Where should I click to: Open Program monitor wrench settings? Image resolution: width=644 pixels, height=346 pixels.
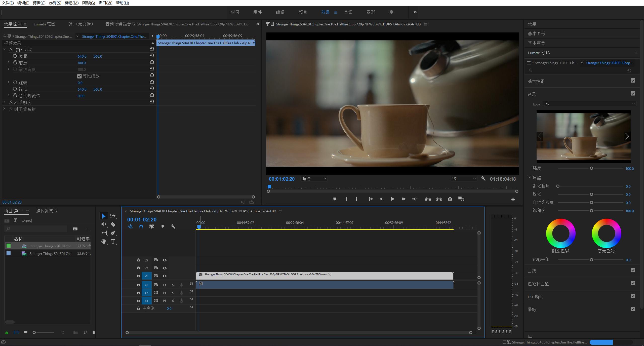(483, 179)
